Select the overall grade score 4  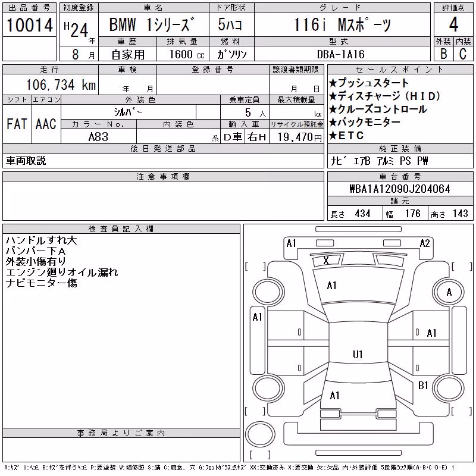coord(453,24)
